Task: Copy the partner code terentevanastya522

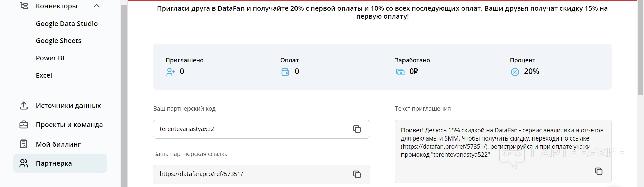Action: (x=357, y=129)
